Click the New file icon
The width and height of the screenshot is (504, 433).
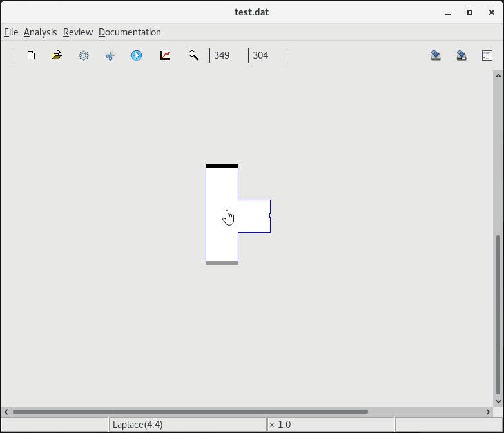(31, 55)
